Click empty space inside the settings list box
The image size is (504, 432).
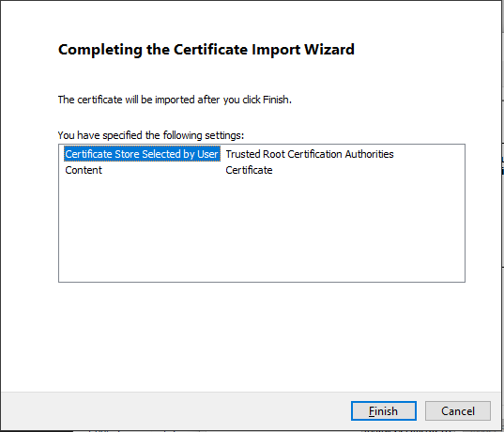point(262,228)
